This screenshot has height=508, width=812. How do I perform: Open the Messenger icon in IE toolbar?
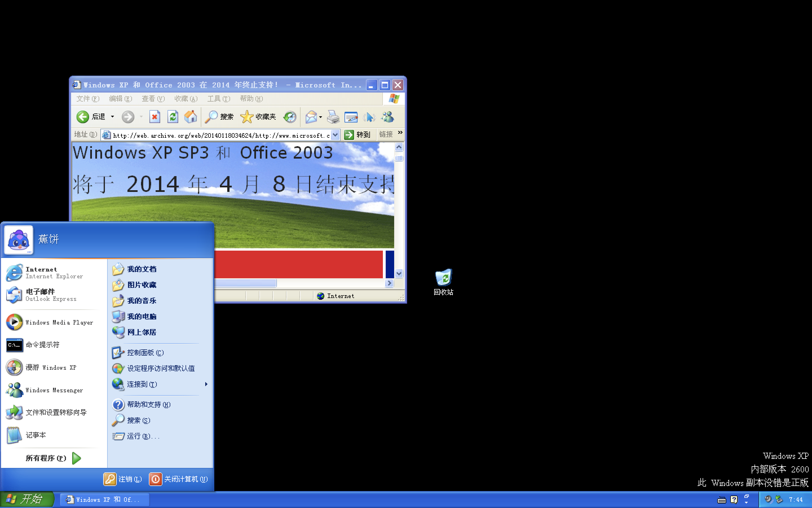point(388,117)
